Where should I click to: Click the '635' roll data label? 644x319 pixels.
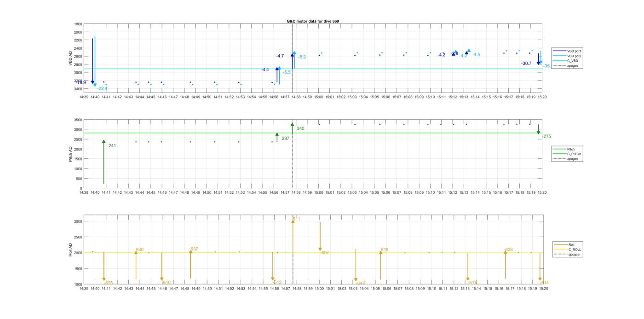coord(385,250)
